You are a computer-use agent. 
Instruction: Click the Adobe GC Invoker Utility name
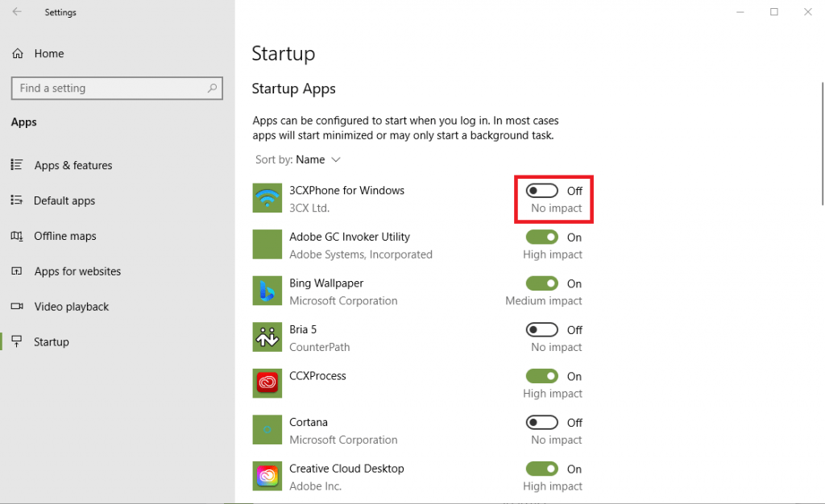pos(350,237)
